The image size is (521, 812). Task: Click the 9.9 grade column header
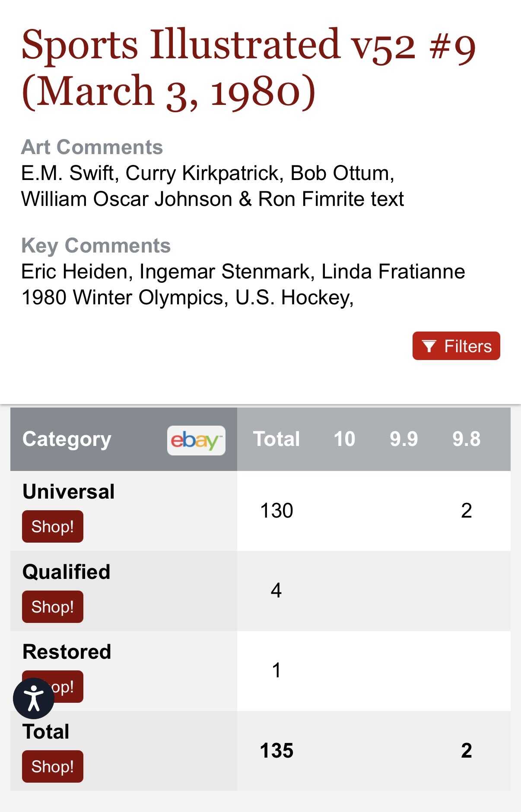click(x=403, y=439)
